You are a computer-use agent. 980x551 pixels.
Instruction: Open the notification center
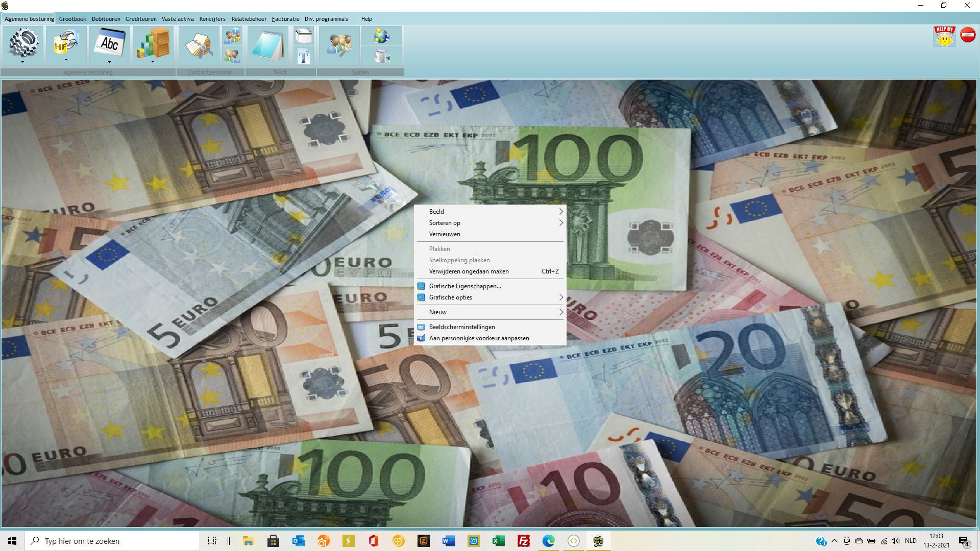(x=964, y=541)
